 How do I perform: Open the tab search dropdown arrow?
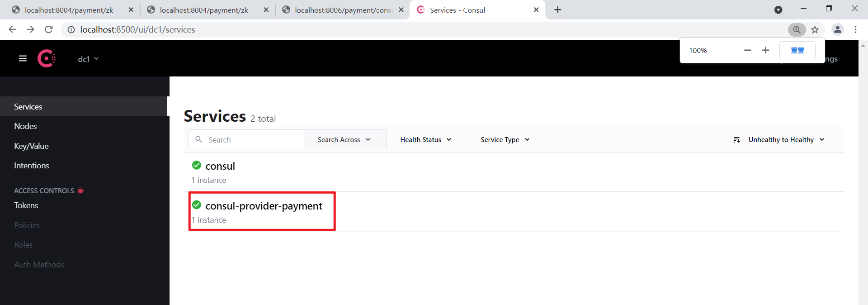coord(778,10)
